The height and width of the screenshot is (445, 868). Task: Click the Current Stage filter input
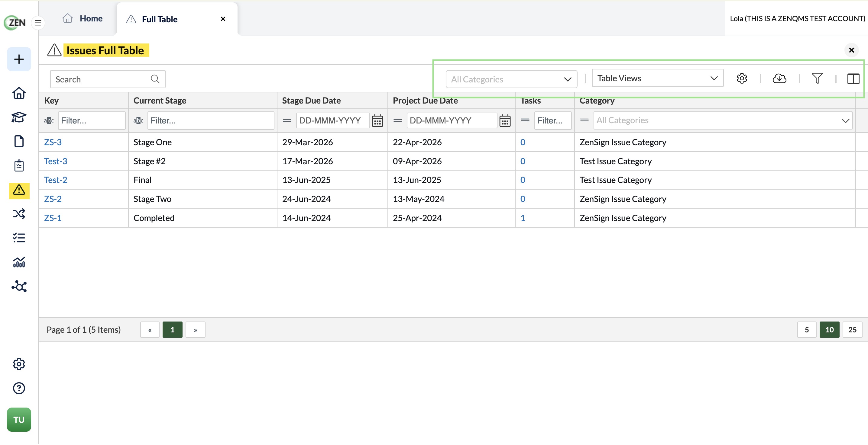pos(211,121)
